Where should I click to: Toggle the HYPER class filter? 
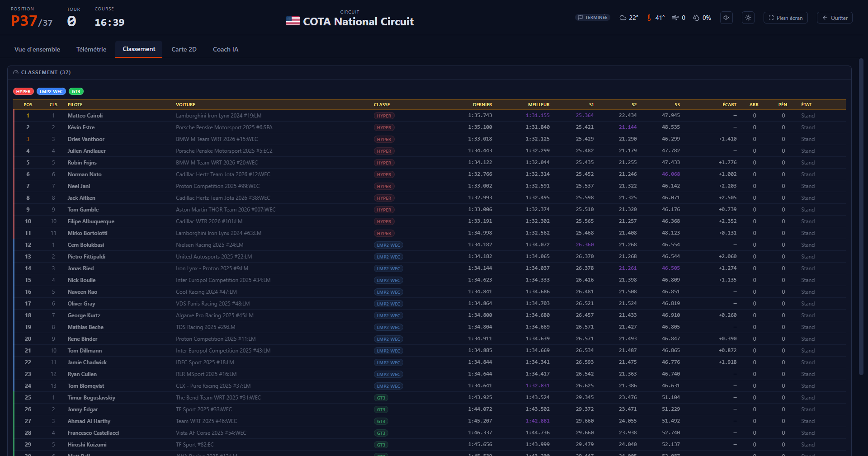[24, 91]
